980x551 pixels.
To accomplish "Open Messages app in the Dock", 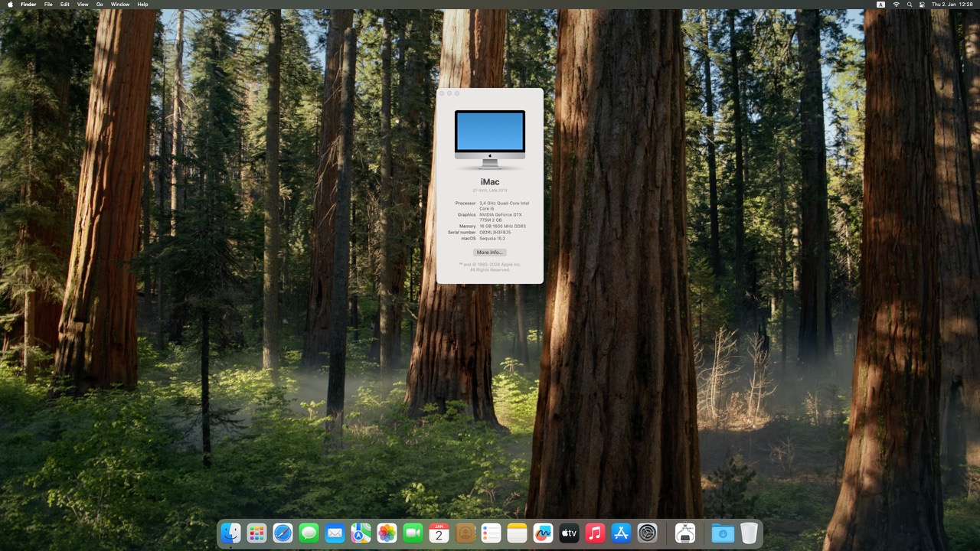I will pos(309,533).
